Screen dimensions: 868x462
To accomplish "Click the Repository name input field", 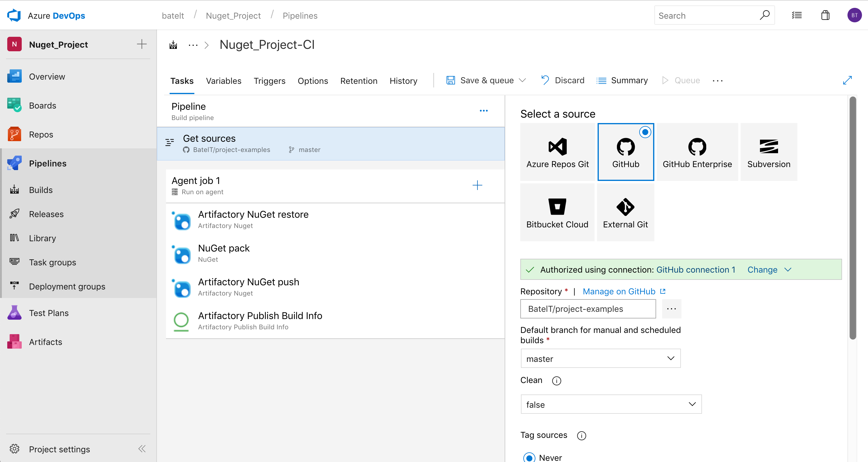I will click(588, 309).
